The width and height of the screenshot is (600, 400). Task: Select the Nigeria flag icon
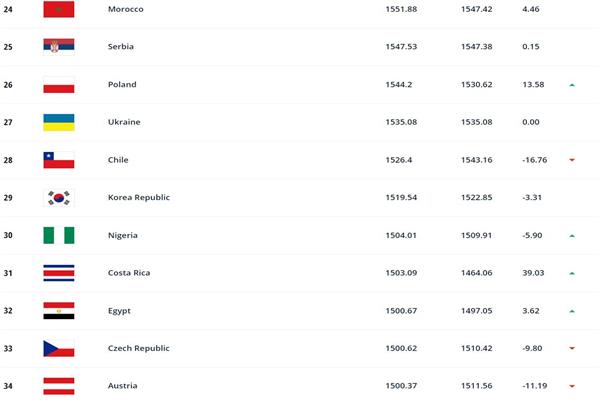click(59, 235)
